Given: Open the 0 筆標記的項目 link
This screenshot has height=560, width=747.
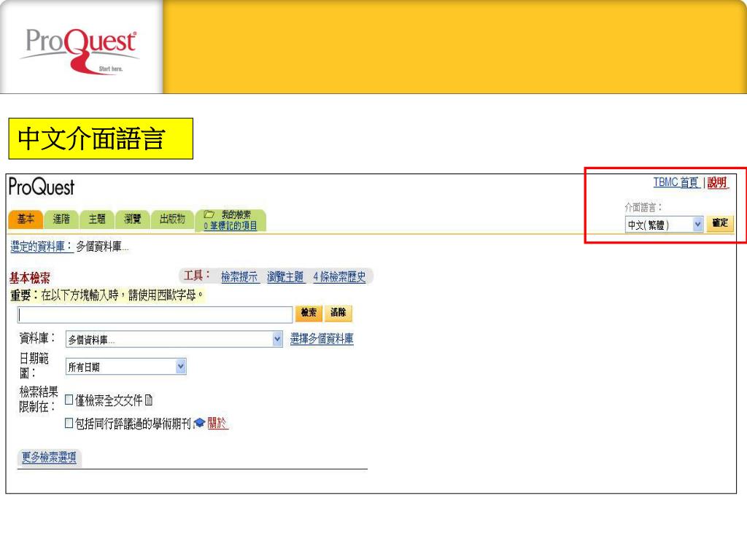Looking at the screenshot, I should coord(231,226).
